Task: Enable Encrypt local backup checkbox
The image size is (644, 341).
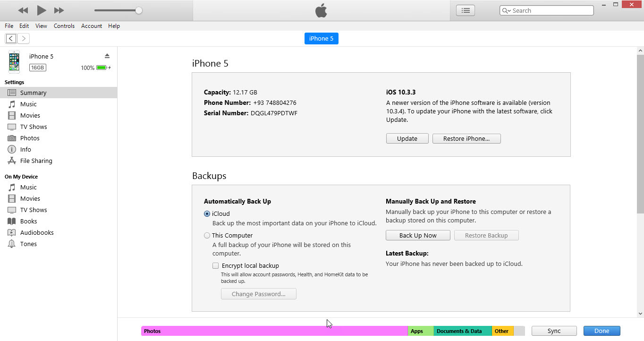Action: point(215,265)
